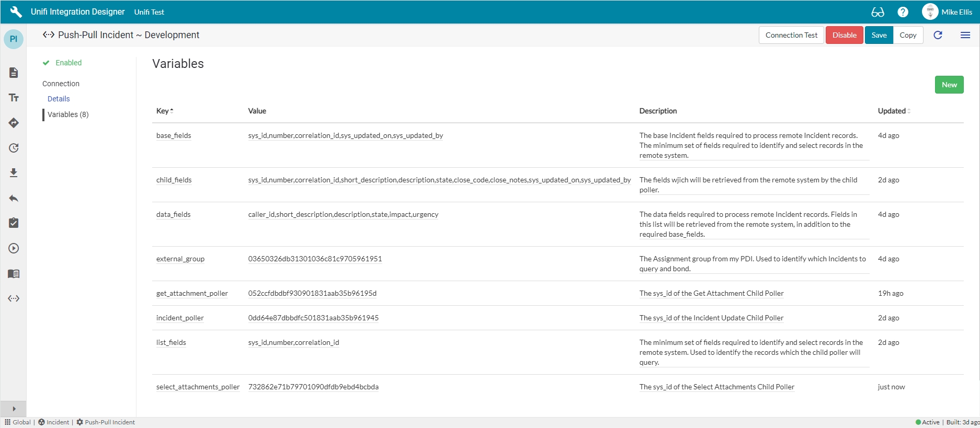Image resolution: width=980 pixels, height=428 pixels.
Task: Run the Connection Test button
Action: tap(791, 35)
